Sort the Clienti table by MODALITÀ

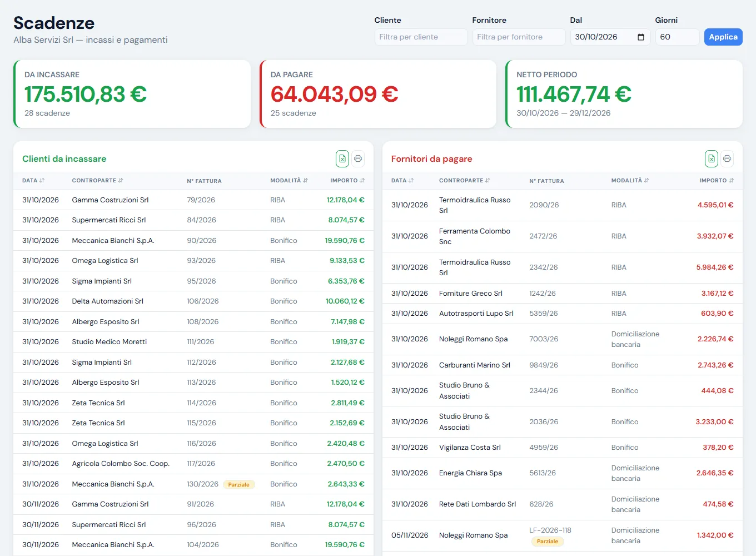[289, 181]
